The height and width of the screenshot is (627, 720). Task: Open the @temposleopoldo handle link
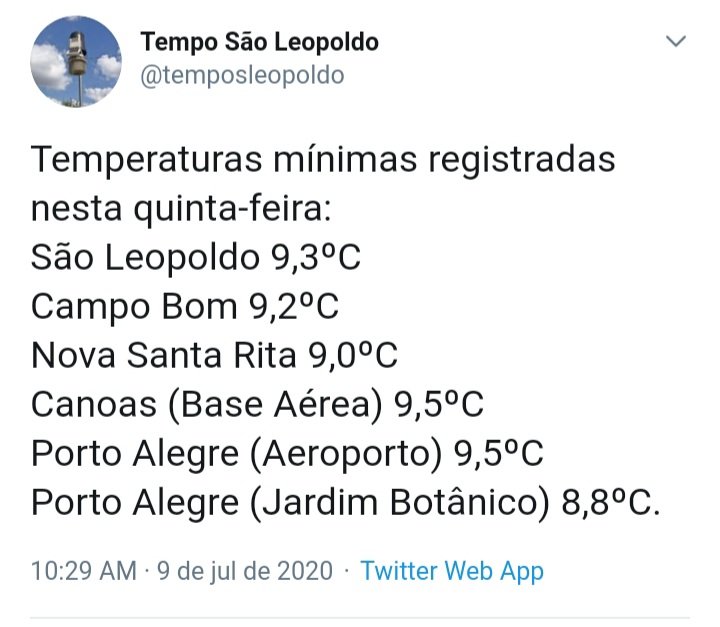click(x=242, y=75)
